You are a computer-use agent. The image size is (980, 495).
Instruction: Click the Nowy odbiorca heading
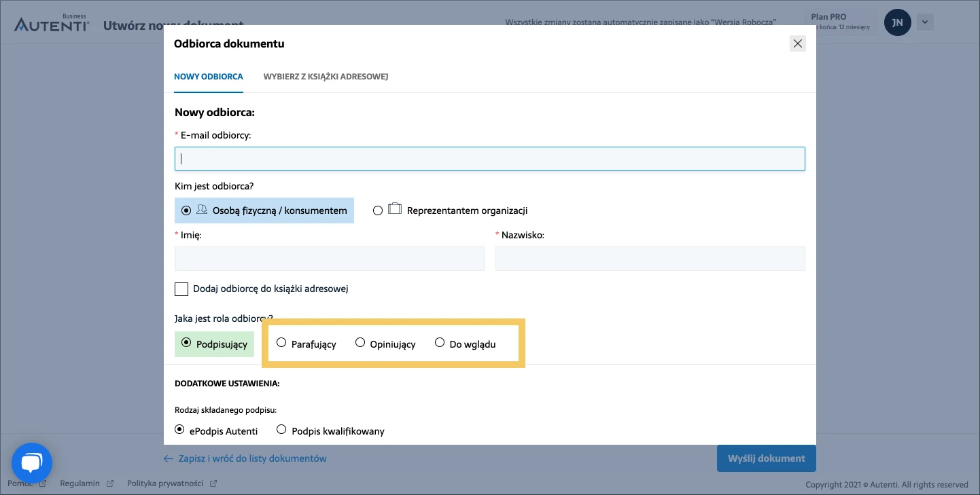pos(215,112)
